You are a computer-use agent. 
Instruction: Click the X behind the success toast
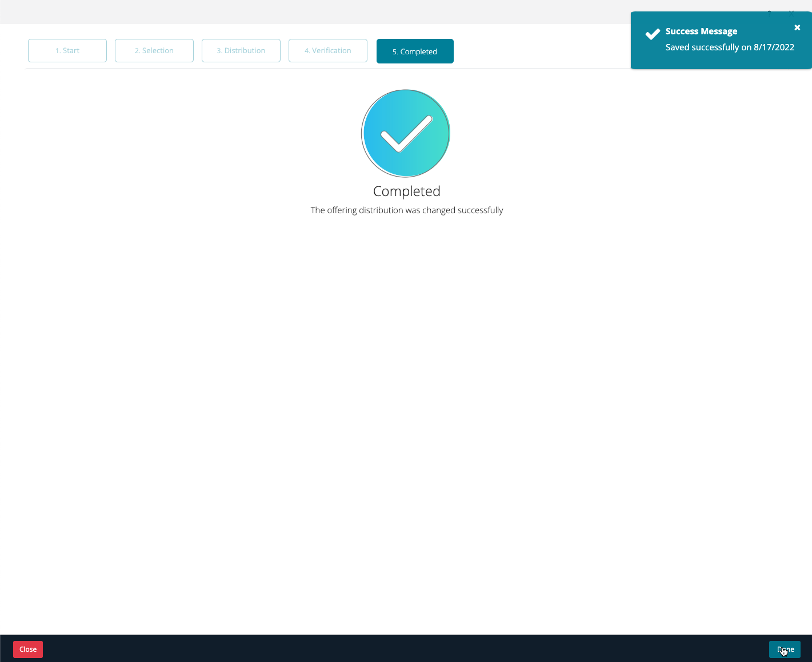coord(791,13)
